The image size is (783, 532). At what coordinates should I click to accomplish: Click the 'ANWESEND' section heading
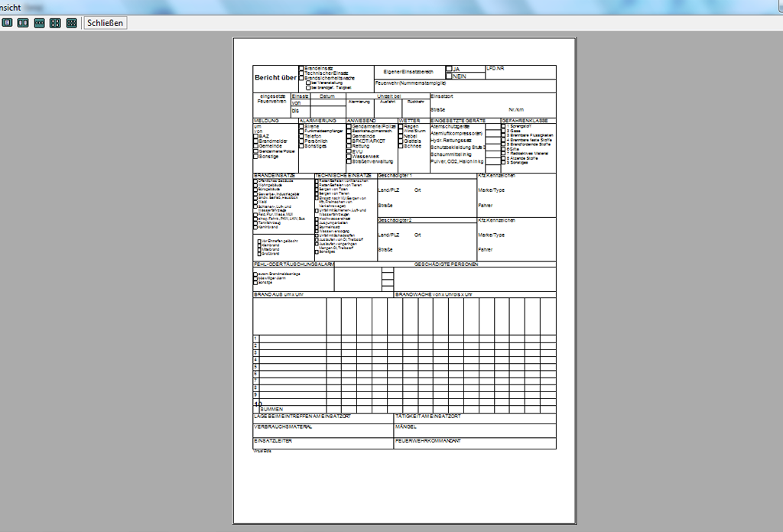(x=362, y=121)
